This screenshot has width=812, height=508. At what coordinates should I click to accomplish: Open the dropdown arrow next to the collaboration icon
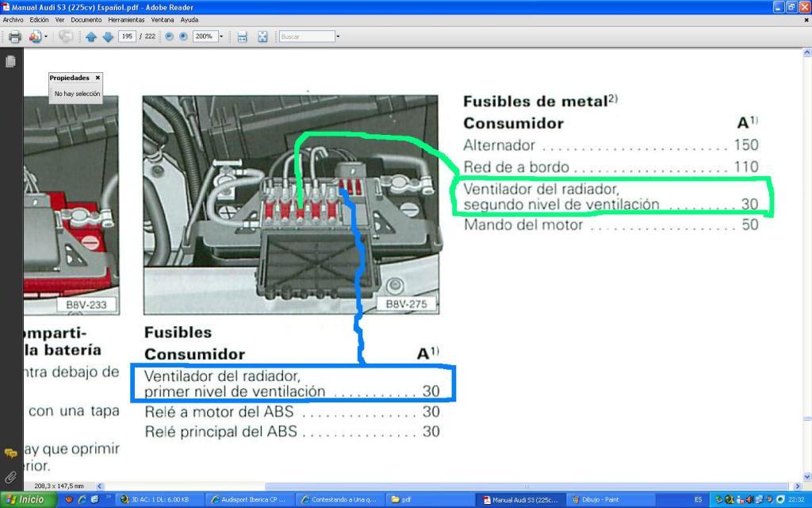coord(45,37)
